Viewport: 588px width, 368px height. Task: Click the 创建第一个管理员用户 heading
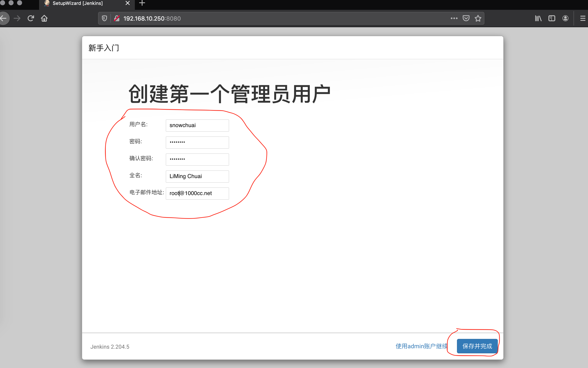pyautogui.click(x=230, y=94)
